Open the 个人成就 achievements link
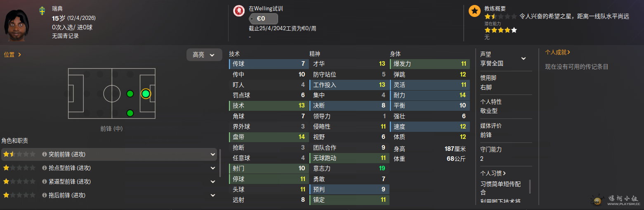 (557, 52)
